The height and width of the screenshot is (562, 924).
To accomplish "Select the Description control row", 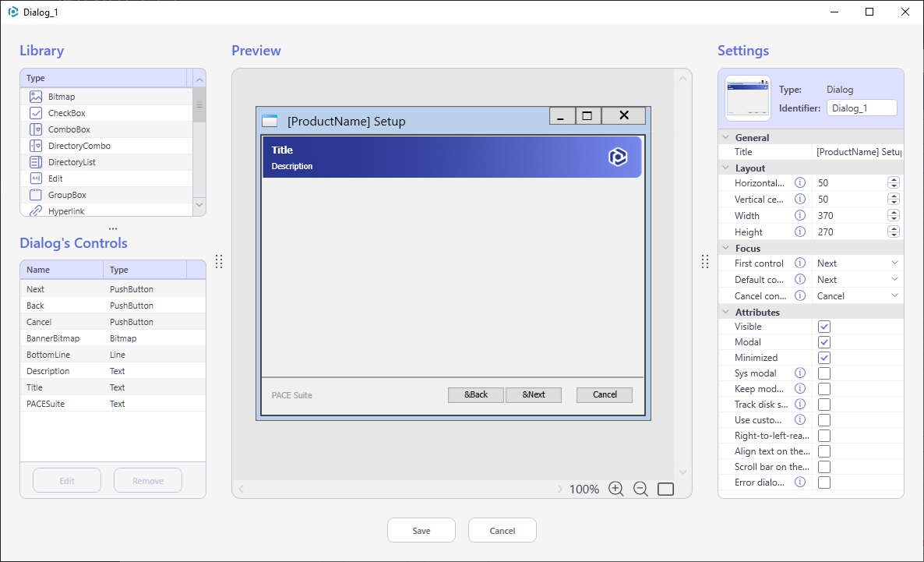I will coord(112,372).
